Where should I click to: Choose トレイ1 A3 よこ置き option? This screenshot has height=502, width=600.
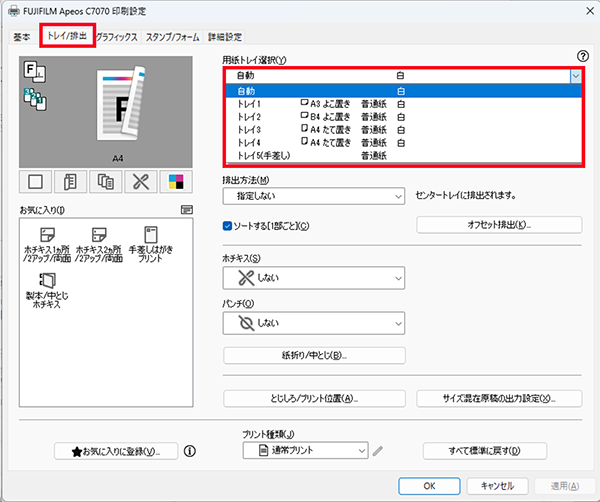tap(404, 104)
